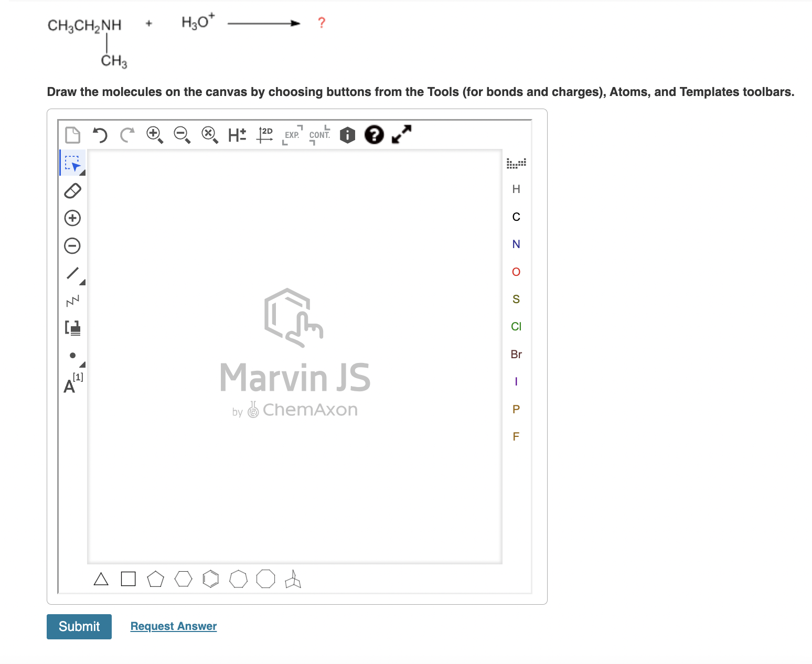Switch editor to full screen mode
This screenshot has width=812, height=664.
402,134
